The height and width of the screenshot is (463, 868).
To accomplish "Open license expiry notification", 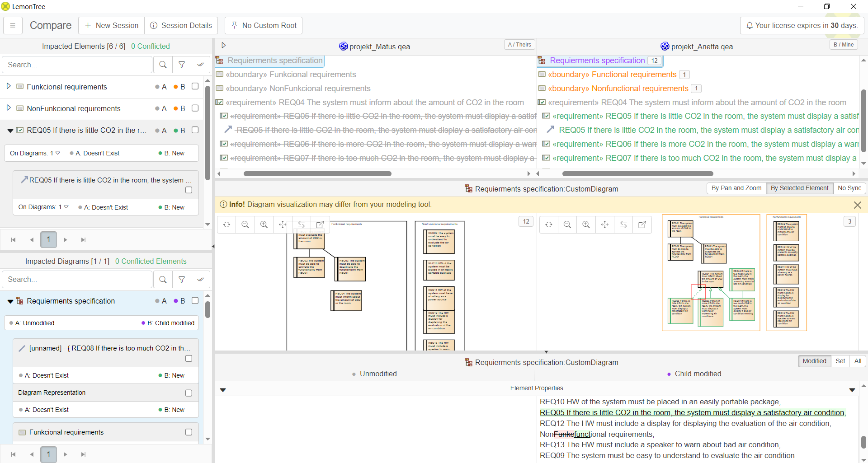I will pyautogui.click(x=802, y=25).
